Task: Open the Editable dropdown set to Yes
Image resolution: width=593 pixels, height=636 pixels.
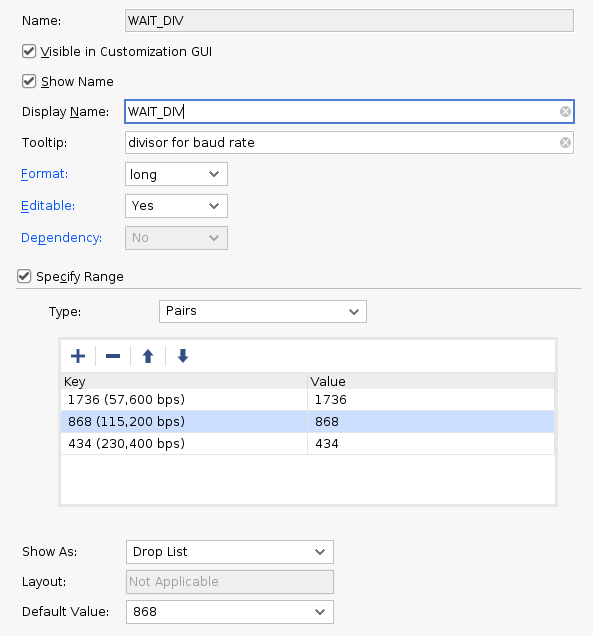Action: (176, 206)
